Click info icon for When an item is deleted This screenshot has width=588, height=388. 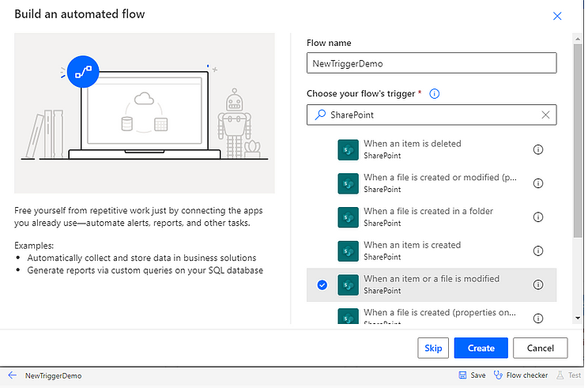tap(538, 149)
